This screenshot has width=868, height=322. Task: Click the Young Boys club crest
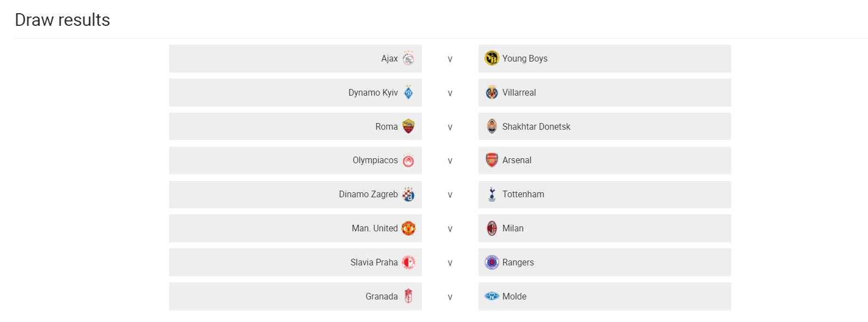click(x=492, y=58)
